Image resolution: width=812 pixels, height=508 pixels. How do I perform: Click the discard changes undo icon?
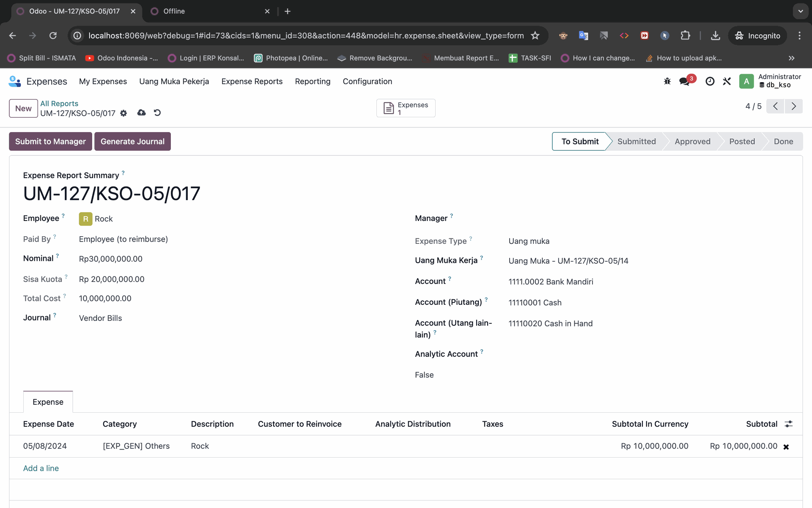157,113
